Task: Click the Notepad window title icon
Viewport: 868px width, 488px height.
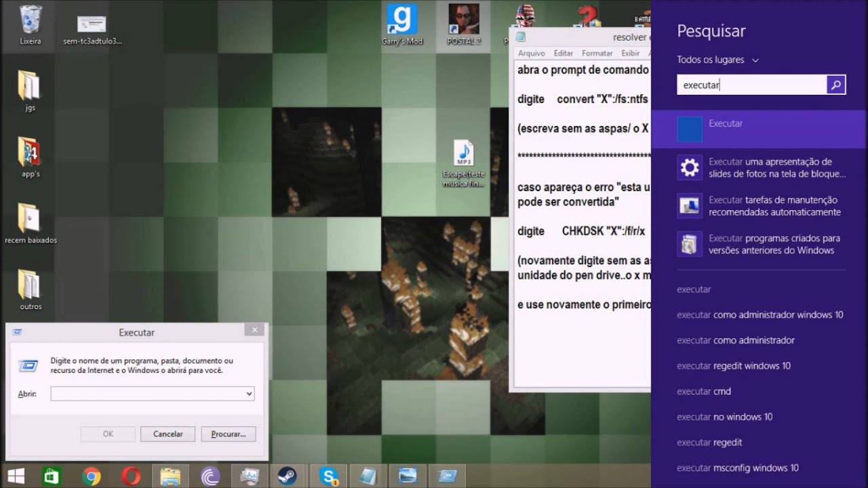Action: [x=521, y=38]
